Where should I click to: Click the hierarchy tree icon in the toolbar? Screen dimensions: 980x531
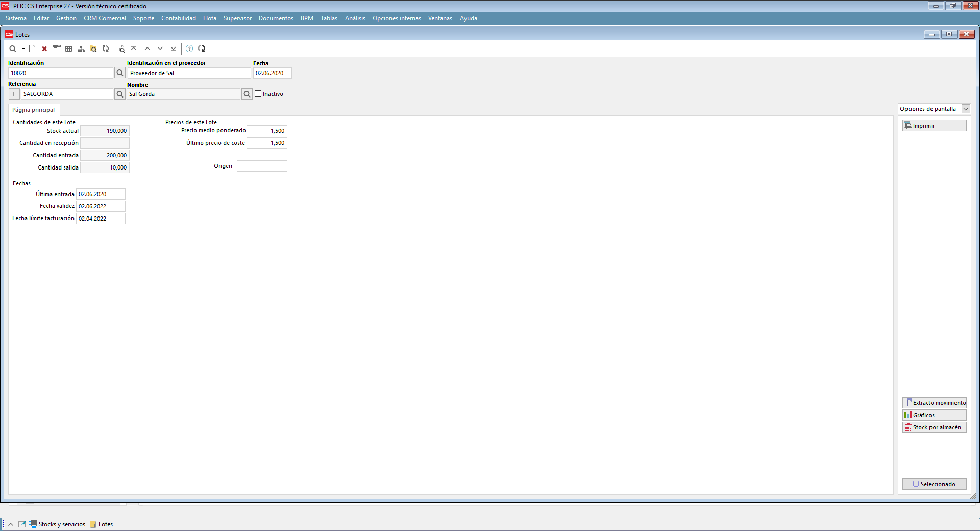click(x=81, y=49)
